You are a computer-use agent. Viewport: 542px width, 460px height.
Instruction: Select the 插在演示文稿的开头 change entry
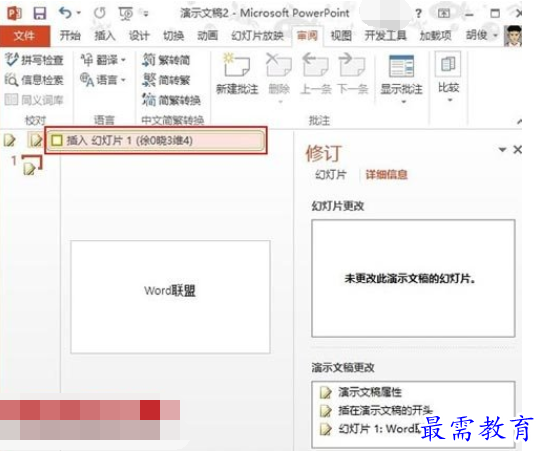point(385,410)
